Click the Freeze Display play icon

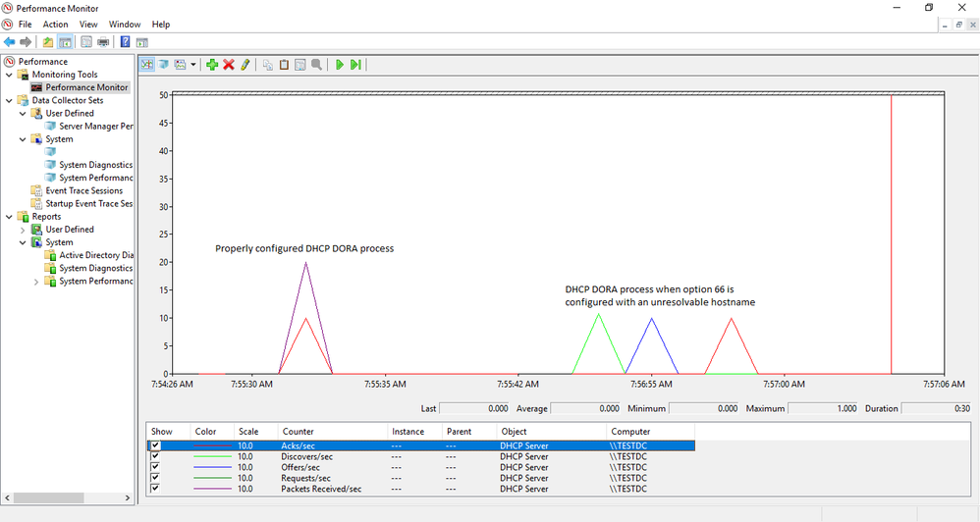(340, 65)
